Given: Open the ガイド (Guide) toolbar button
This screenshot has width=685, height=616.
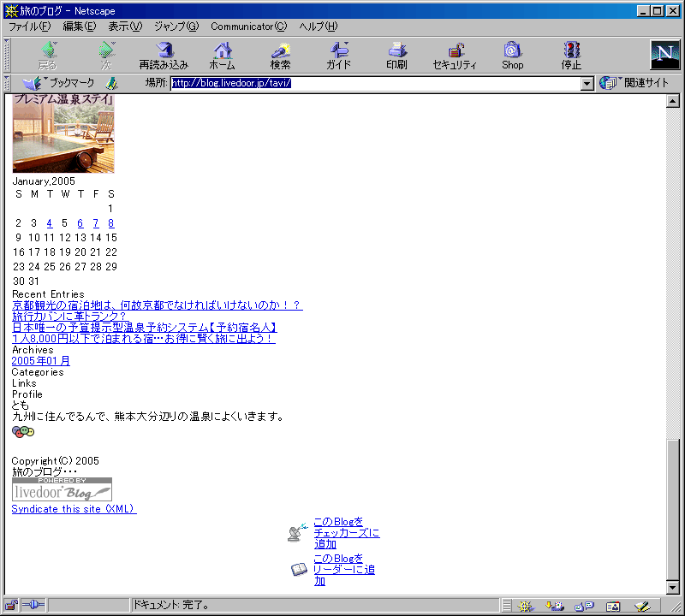Looking at the screenshot, I should tap(338, 56).
